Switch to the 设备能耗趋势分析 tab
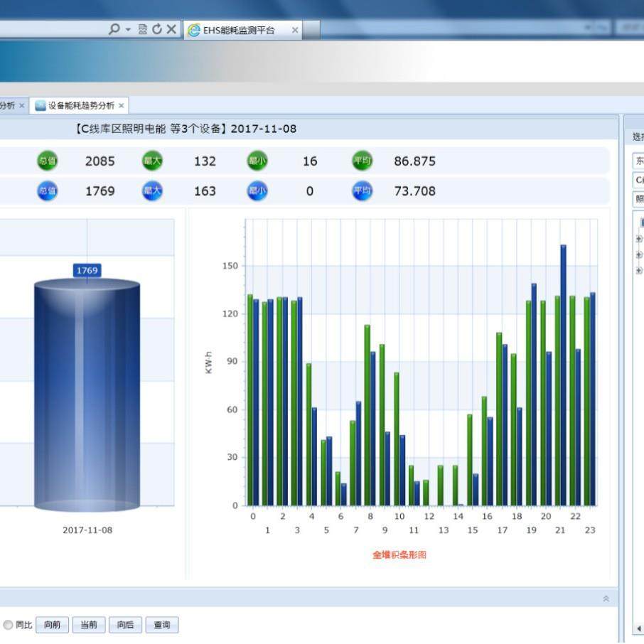Screen dimensions: 644x644 tap(80, 105)
